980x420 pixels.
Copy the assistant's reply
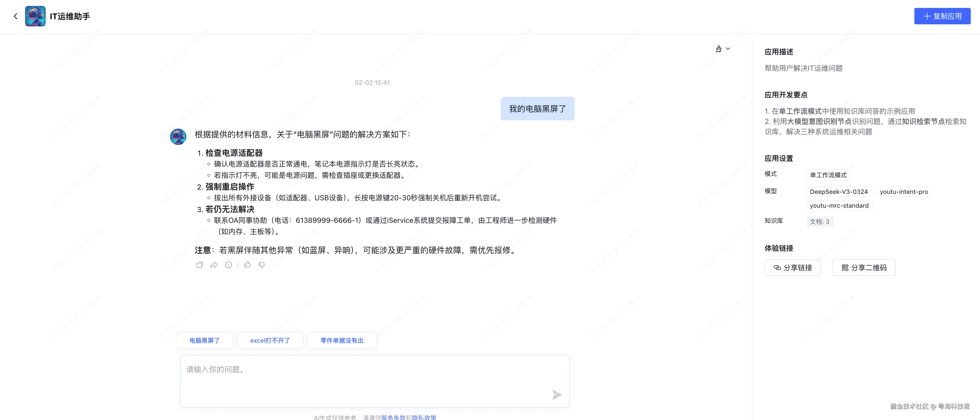pos(199,265)
